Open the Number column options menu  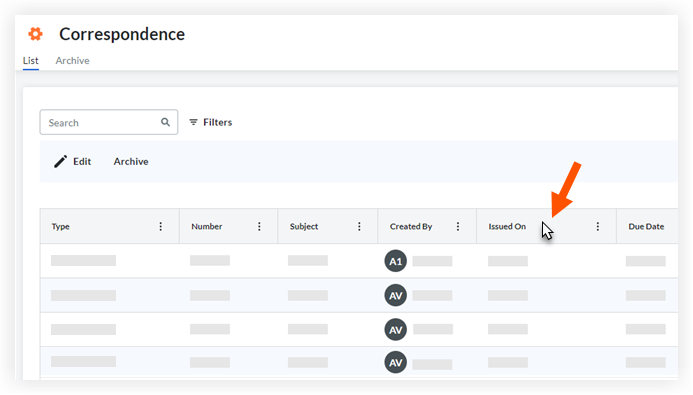[x=259, y=226]
